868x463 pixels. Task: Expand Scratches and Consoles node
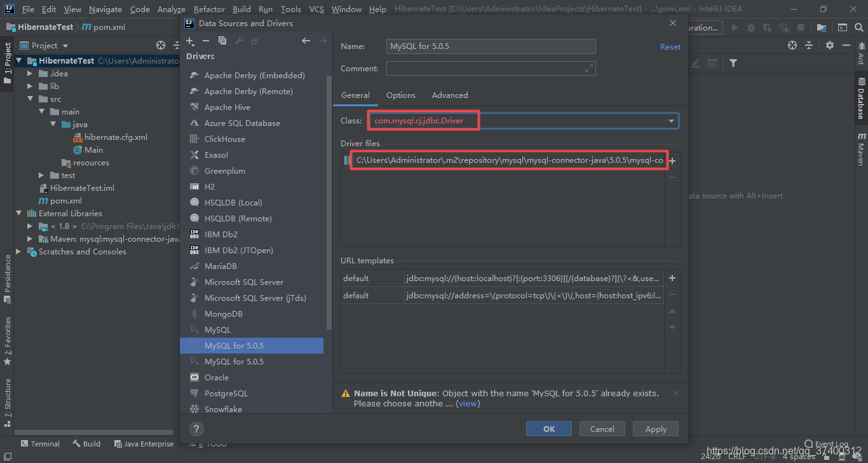(18, 252)
